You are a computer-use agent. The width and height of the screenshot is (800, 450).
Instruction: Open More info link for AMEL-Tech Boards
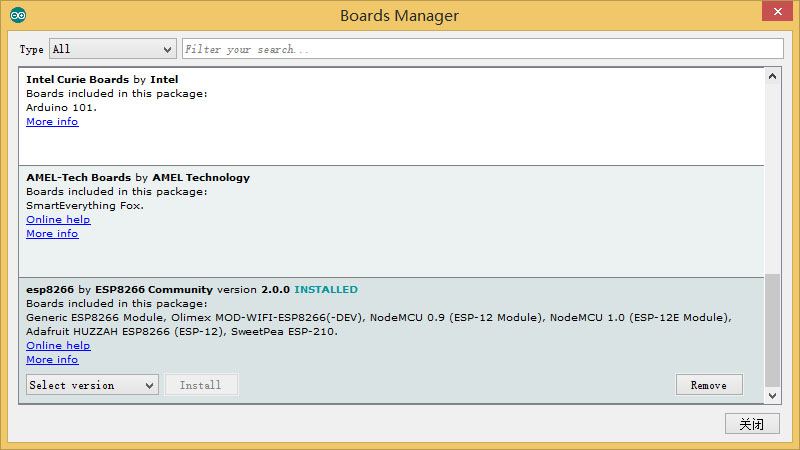[x=52, y=233]
